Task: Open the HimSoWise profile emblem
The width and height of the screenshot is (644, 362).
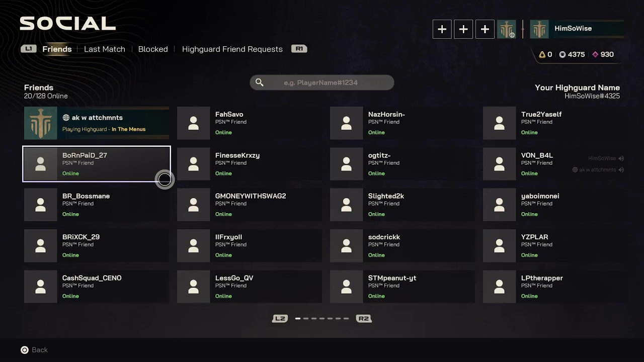Action: coord(539,29)
